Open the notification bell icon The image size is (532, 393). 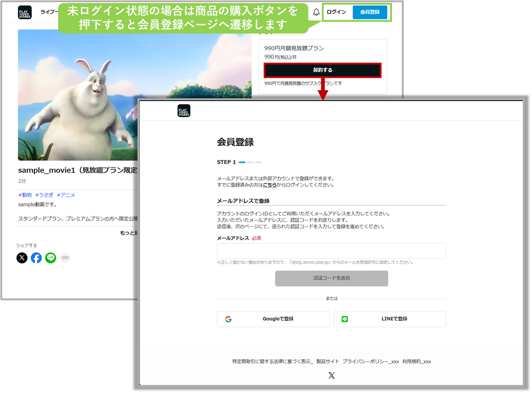pos(316,12)
